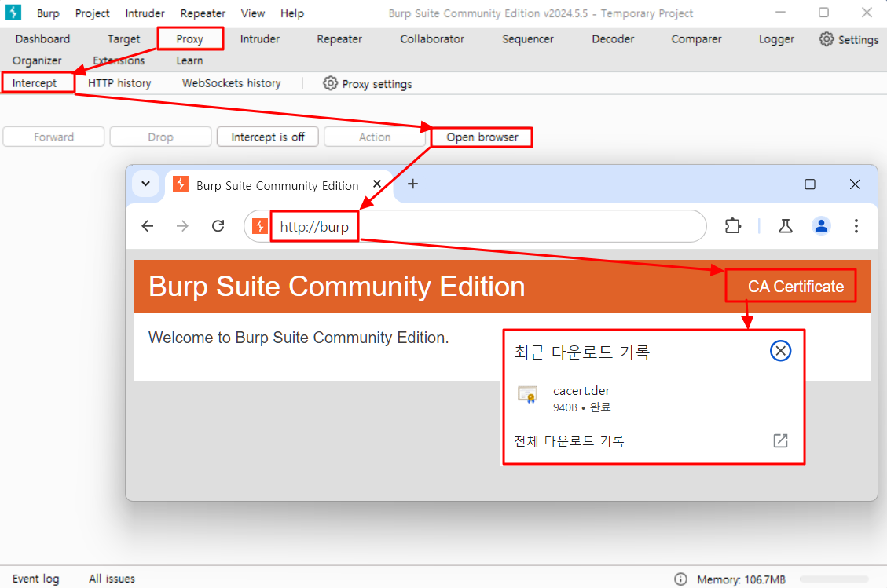The width and height of the screenshot is (887, 588).
Task: Open the Intruder menu in menu bar
Action: coord(145,13)
